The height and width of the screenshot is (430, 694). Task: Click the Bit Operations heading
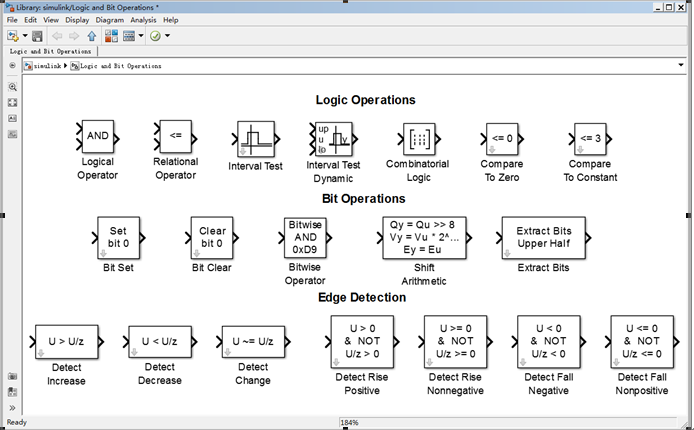click(x=364, y=199)
